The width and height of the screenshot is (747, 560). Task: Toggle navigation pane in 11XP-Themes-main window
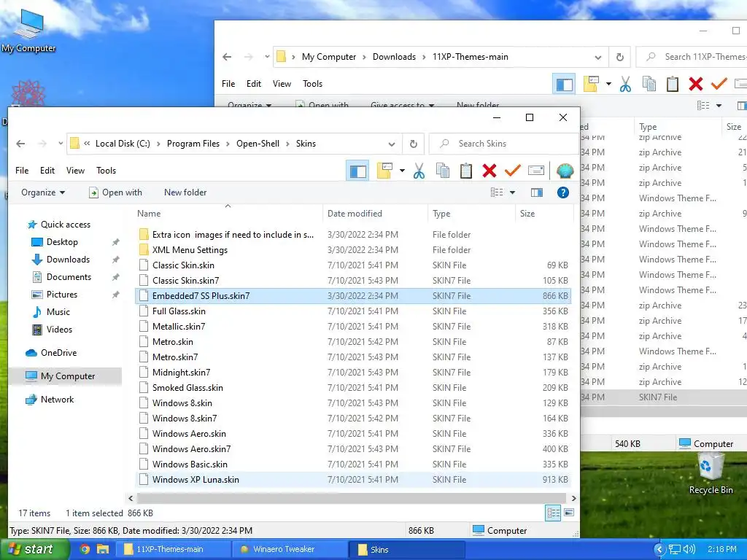(x=564, y=85)
